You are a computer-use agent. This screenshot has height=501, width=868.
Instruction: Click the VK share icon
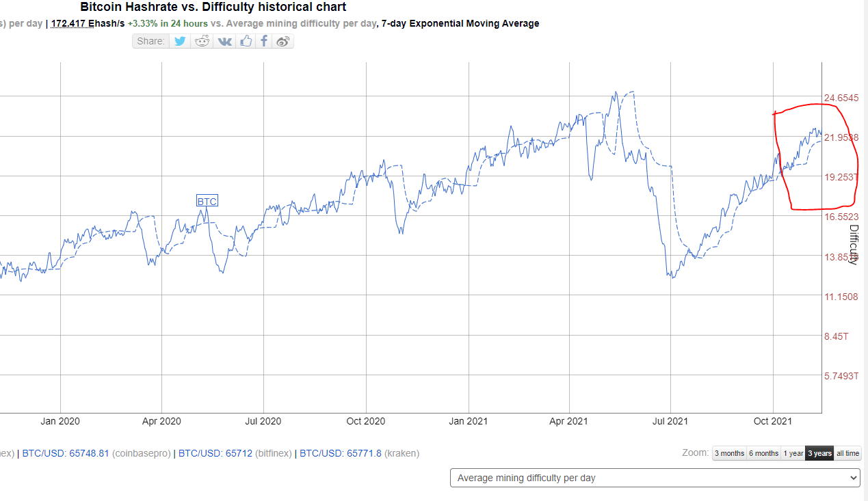tap(224, 41)
